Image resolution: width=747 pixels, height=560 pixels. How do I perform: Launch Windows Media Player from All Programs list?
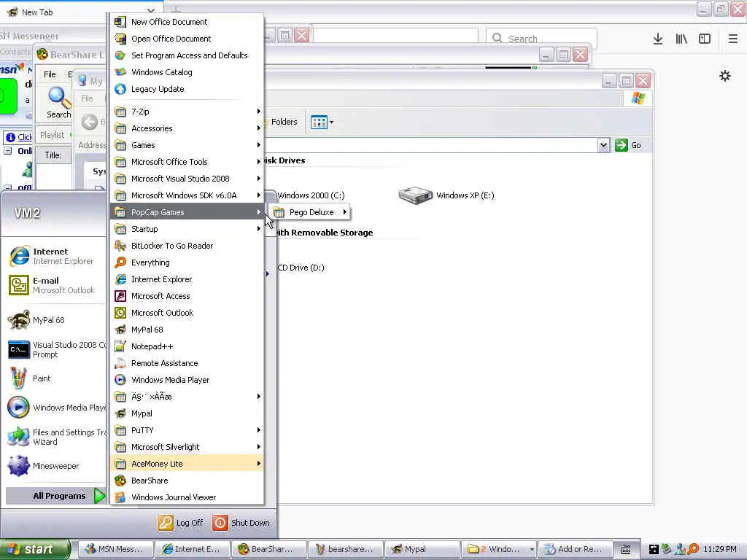[187, 380]
